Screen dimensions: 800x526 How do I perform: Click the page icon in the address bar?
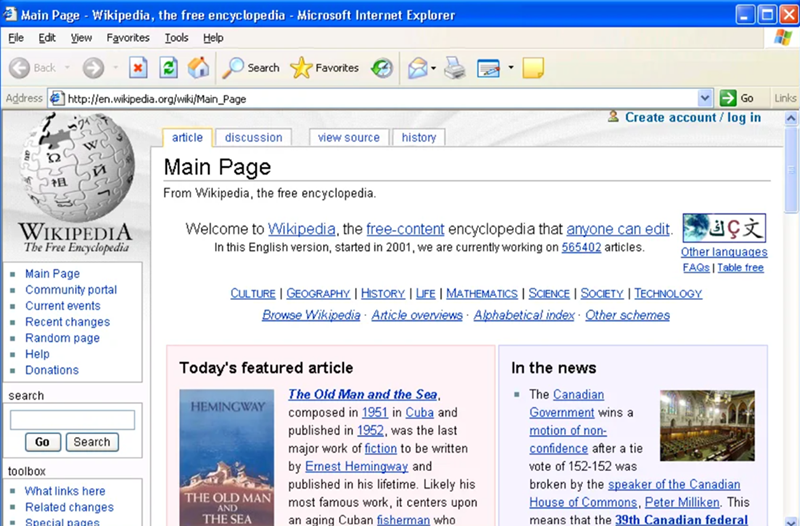pyautogui.click(x=57, y=98)
